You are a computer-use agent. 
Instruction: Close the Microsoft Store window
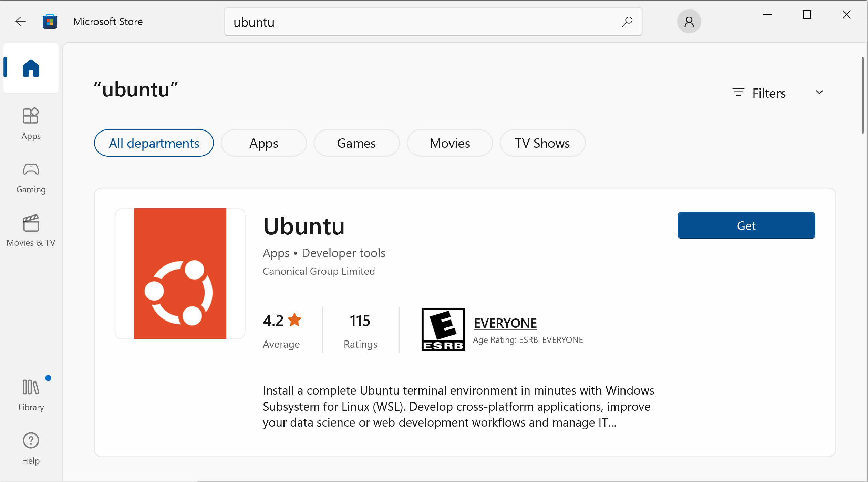pos(846,14)
